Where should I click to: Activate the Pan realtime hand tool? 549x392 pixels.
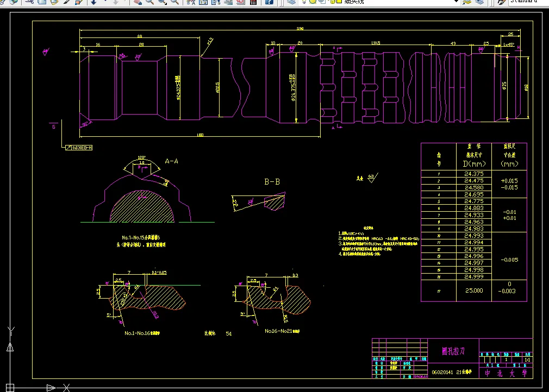point(138,2)
